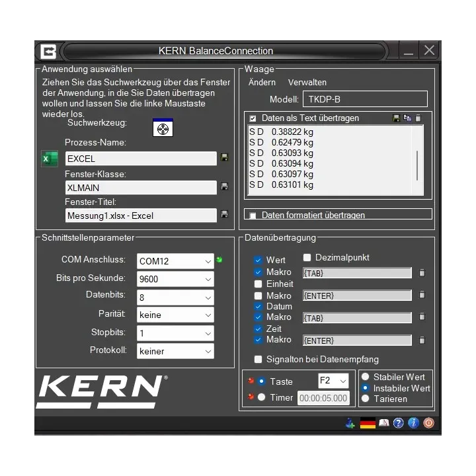Enable the Dezimalpunkt checkbox
This screenshot has width=476, height=476.
[307, 257]
